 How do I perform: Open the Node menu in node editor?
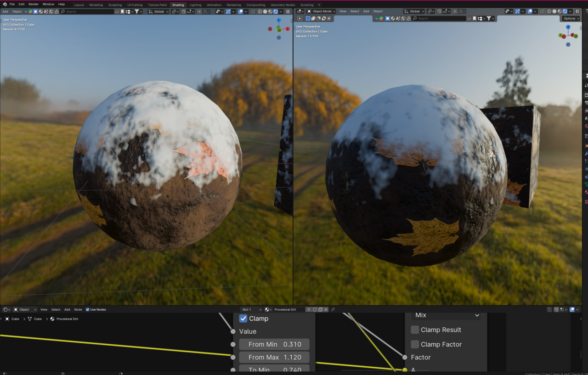click(78, 310)
